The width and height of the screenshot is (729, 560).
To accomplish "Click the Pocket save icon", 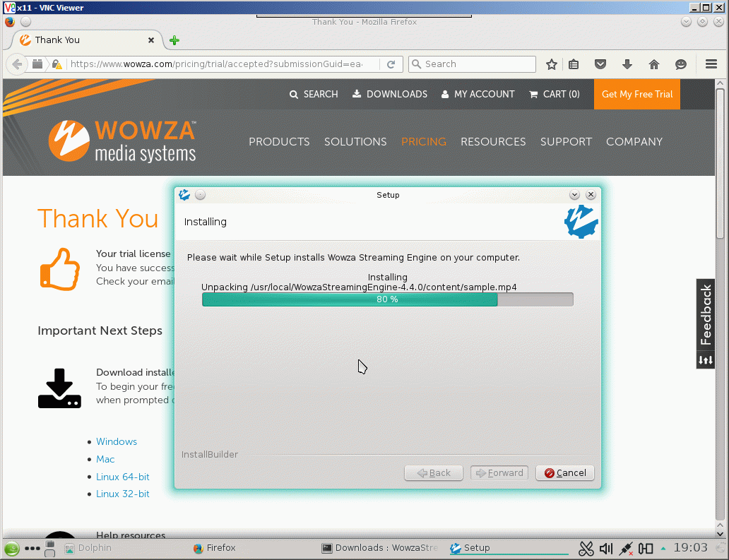I will (600, 64).
